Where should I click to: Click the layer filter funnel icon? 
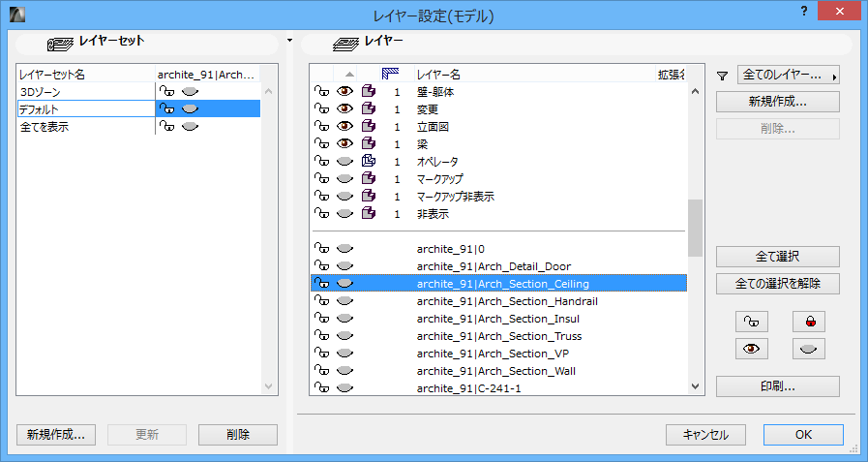723,76
